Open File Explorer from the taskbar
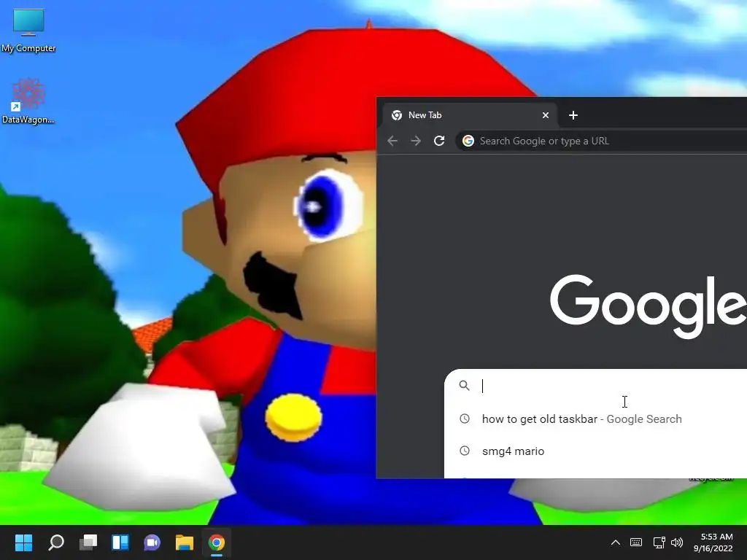 [185, 542]
